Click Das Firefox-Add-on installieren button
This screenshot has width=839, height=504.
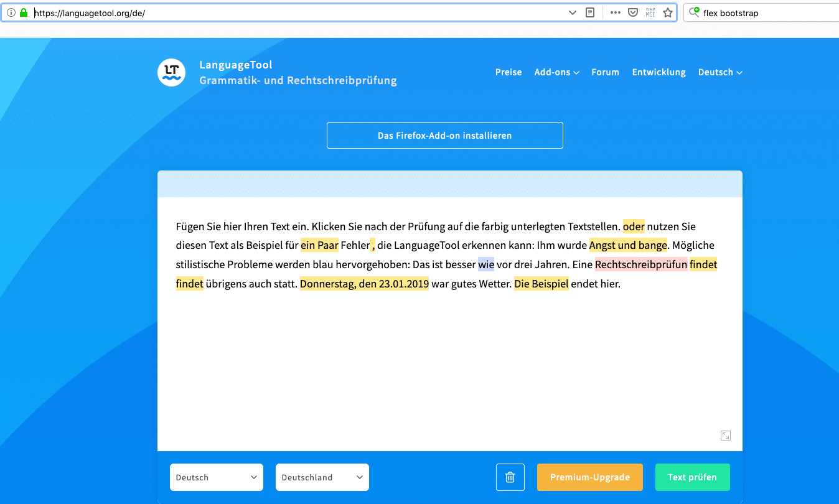click(445, 135)
